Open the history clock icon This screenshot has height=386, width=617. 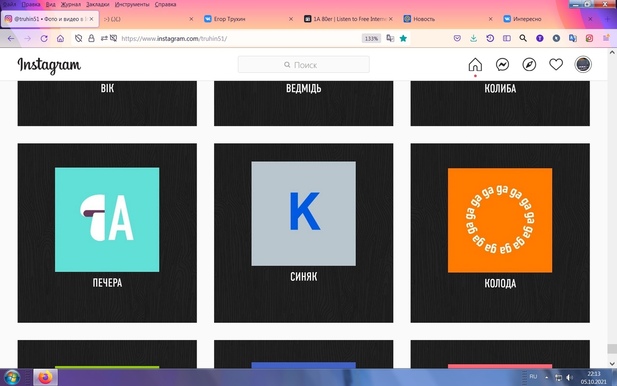click(490, 38)
